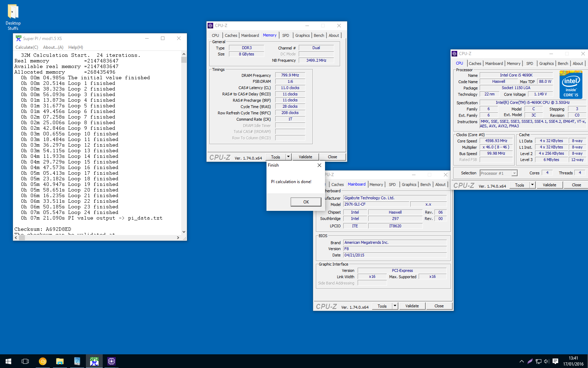The image size is (588, 368).
Task: Click Super PI horizontal scrollbar right arrow
Action: click(178, 237)
